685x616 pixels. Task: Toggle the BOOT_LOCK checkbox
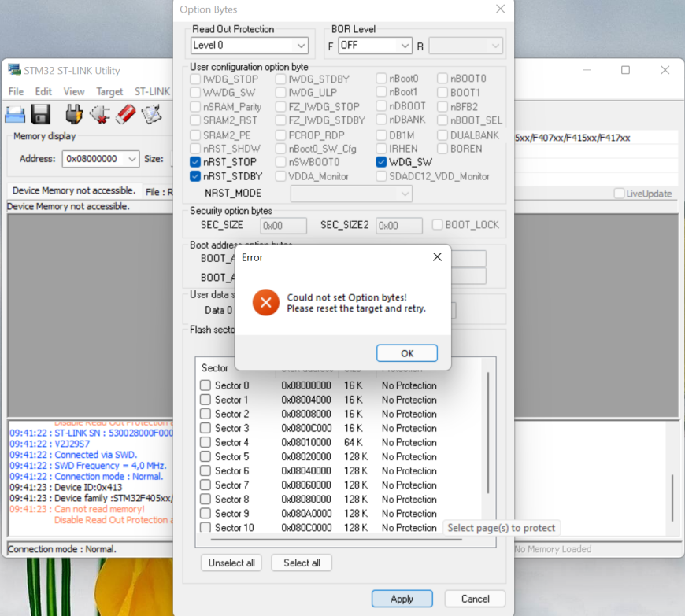[x=437, y=225]
